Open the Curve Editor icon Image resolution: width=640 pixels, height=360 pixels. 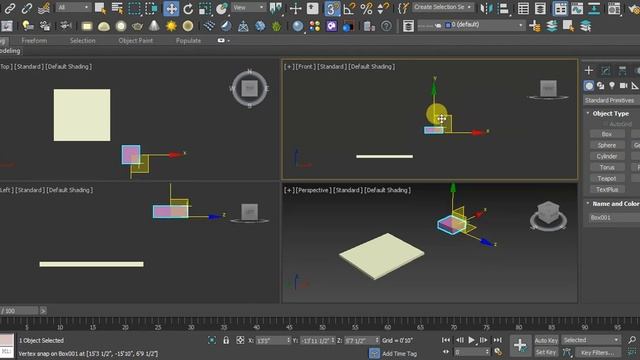click(577, 8)
